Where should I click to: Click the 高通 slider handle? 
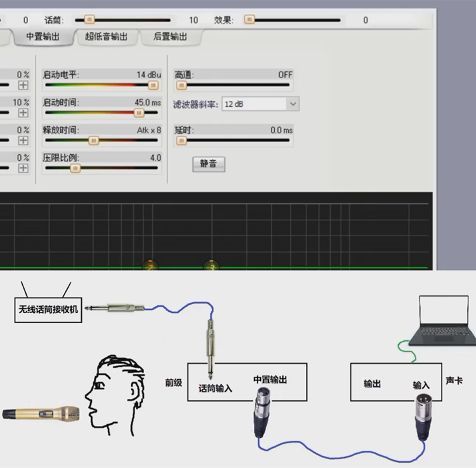[x=182, y=85]
